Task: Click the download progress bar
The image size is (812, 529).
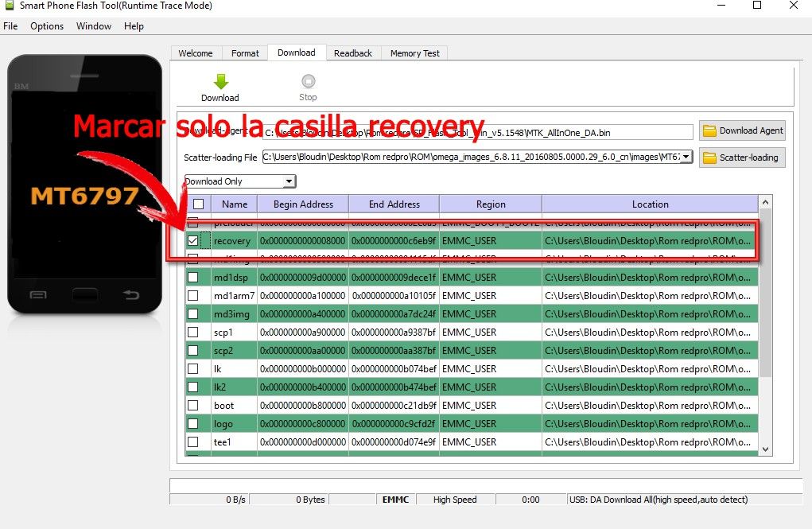Action: click(486, 485)
